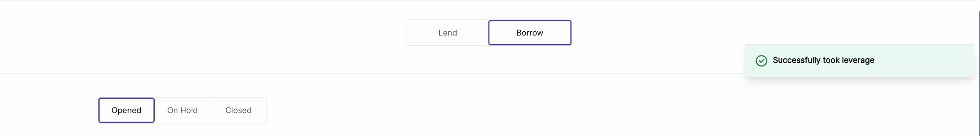Switch to the Lend tab

(447, 33)
